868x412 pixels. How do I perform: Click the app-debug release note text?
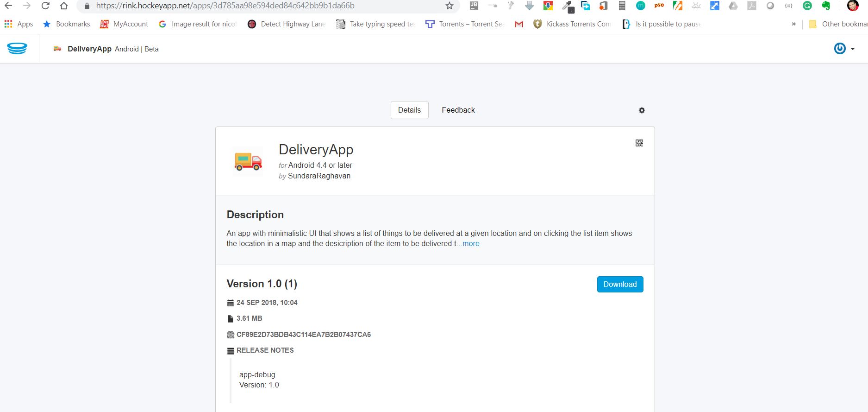pyautogui.click(x=257, y=374)
